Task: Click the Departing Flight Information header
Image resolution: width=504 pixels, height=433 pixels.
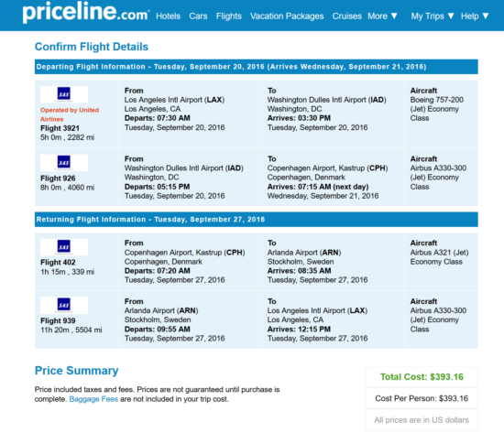Action: point(257,67)
